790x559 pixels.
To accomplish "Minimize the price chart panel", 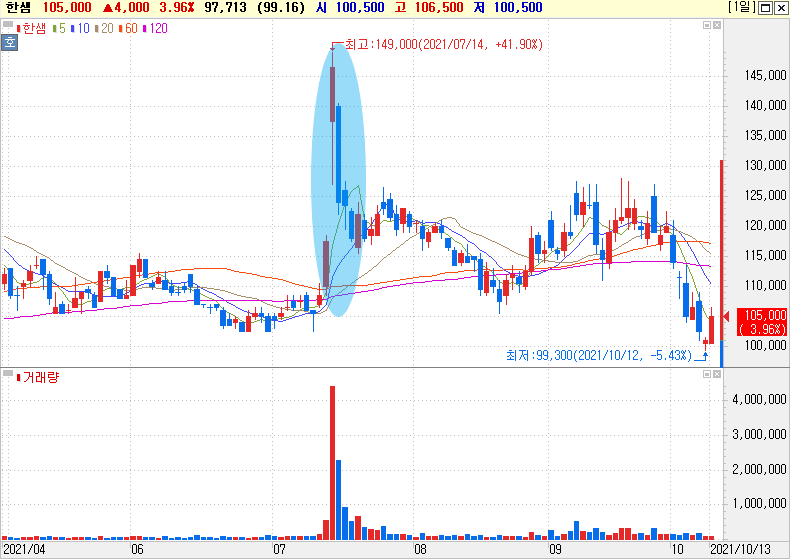I will click(x=707, y=25).
